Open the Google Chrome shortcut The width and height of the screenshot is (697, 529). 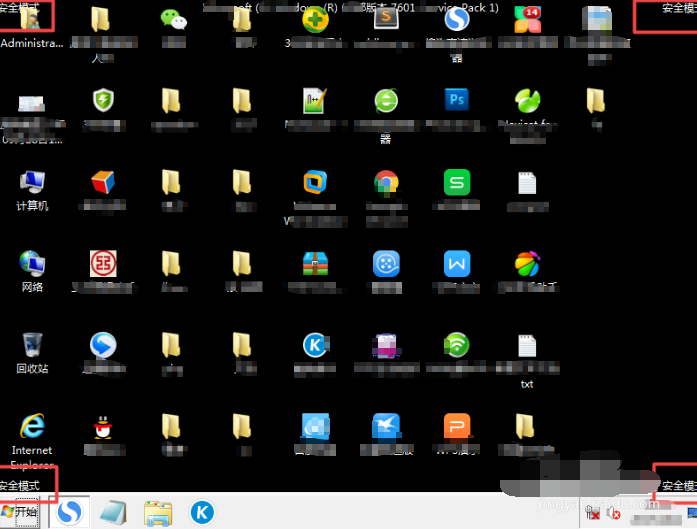click(386, 182)
